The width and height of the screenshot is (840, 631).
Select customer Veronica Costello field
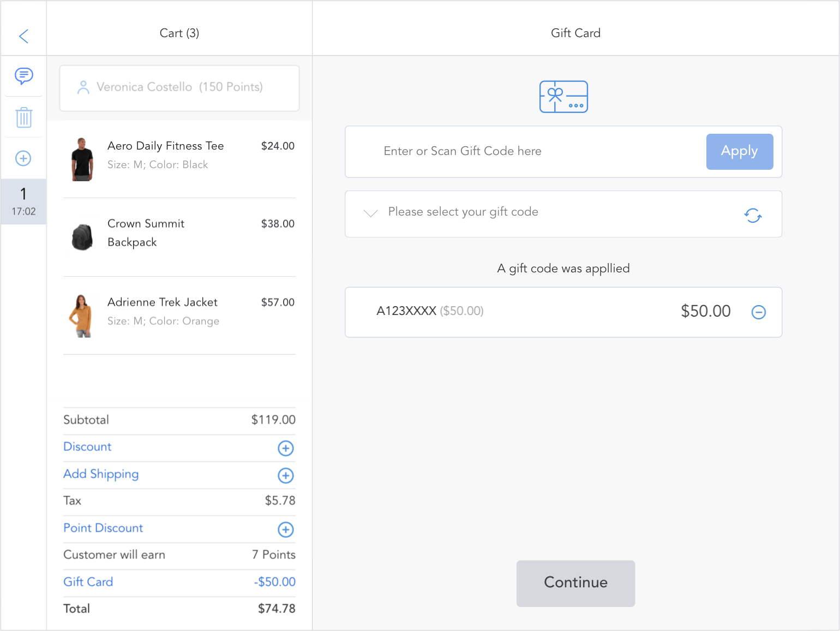coord(179,88)
